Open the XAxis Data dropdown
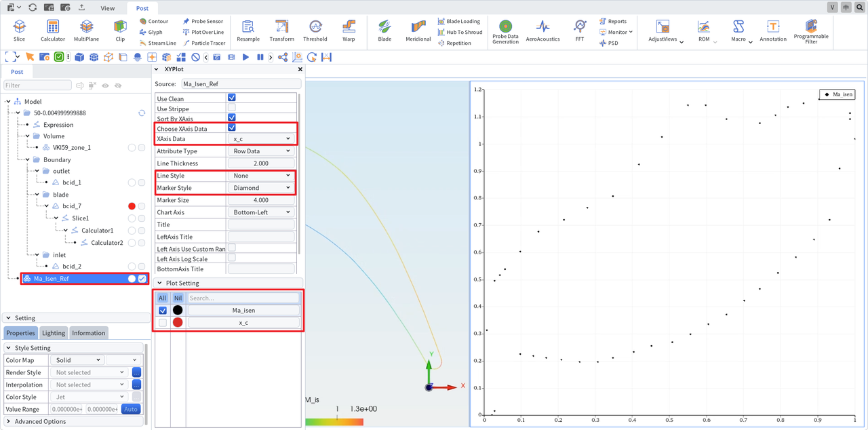The width and height of the screenshot is (868, 430). click(261, 138)
